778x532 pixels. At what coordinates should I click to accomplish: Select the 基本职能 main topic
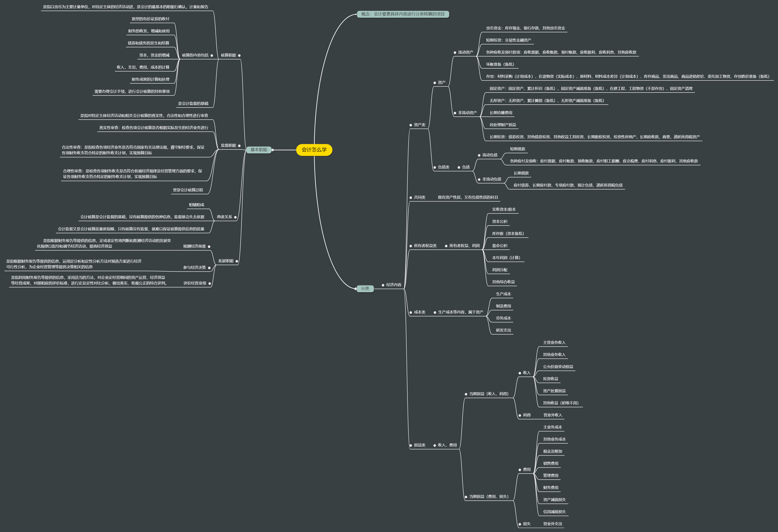coord(259,150)
